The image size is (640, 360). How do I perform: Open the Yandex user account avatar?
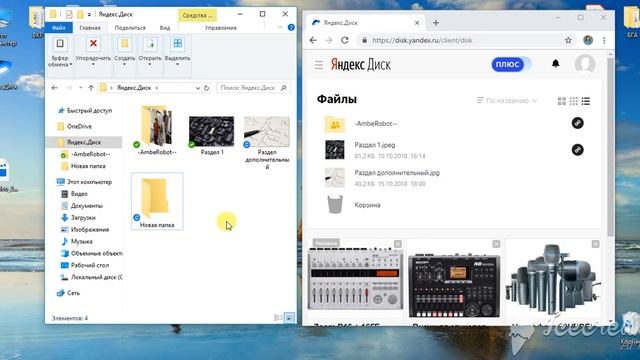585,64
